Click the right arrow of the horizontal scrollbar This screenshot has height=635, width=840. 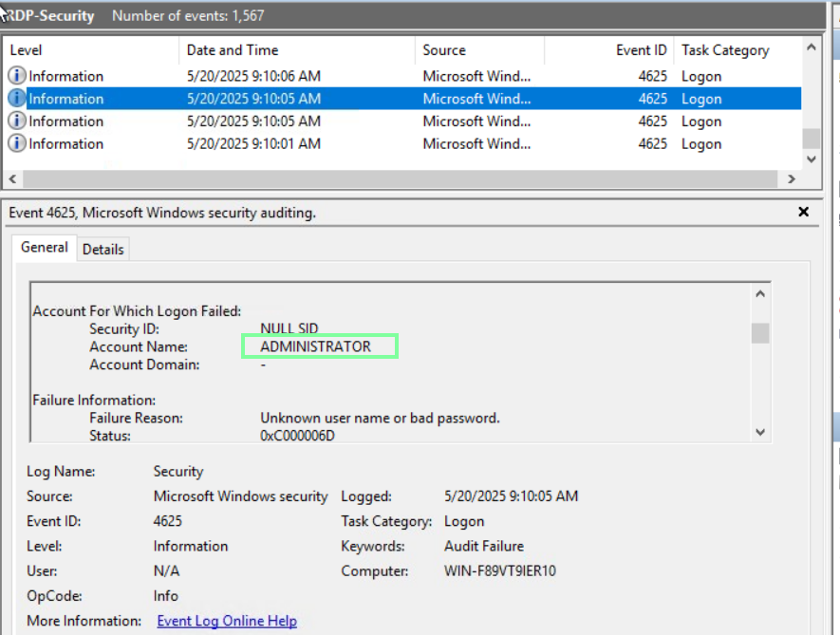[x=791, y=178]
